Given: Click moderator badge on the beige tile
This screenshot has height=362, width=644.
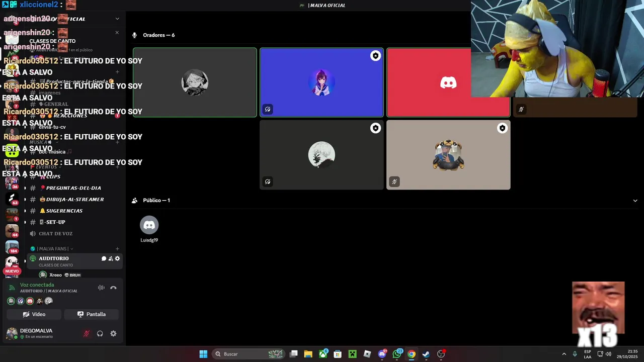Looking at the screenshot, I should (x=502, y=128).
